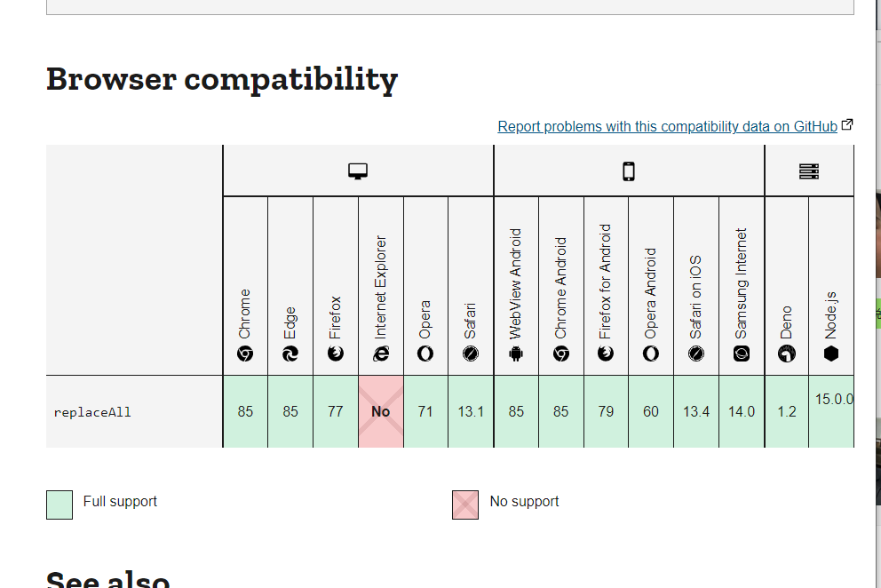Click the Samsung Internet icon

(741, 353)
